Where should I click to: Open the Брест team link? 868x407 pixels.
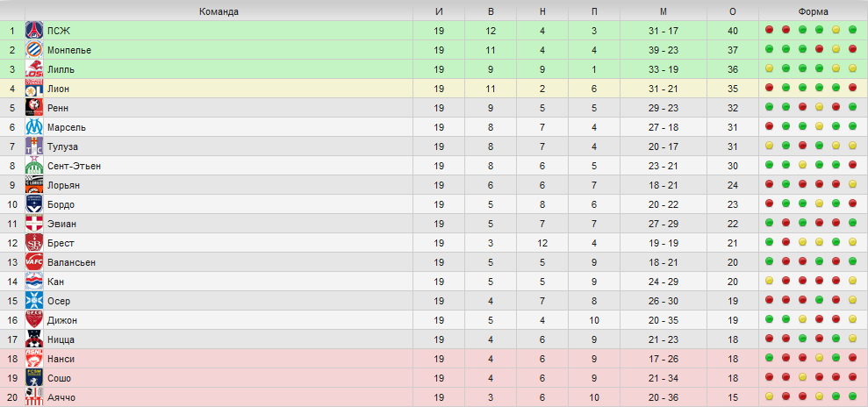click(x=61, y=243)
